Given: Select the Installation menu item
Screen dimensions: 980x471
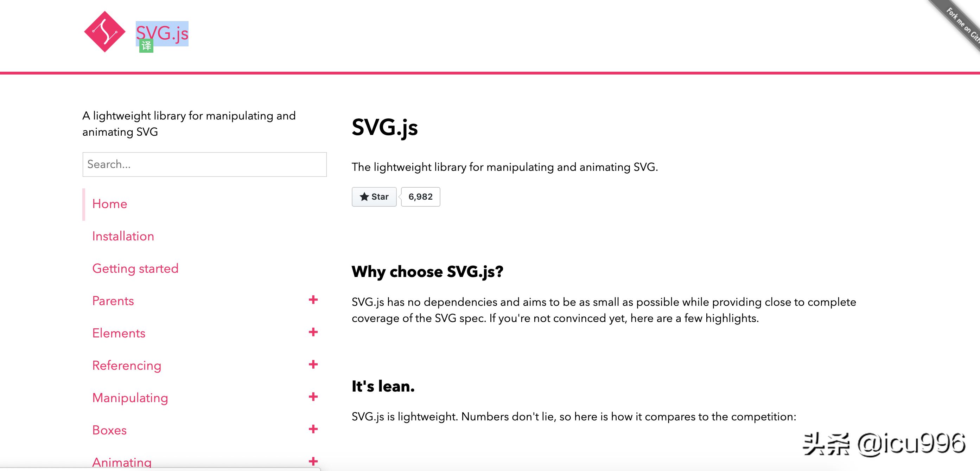Looking at the screenshot, I should (x=123, y=236).
